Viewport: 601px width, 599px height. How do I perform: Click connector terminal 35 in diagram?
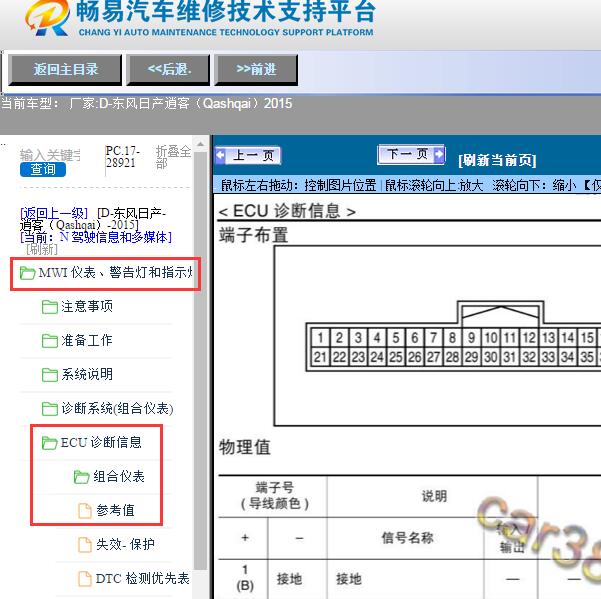[587, 357]
